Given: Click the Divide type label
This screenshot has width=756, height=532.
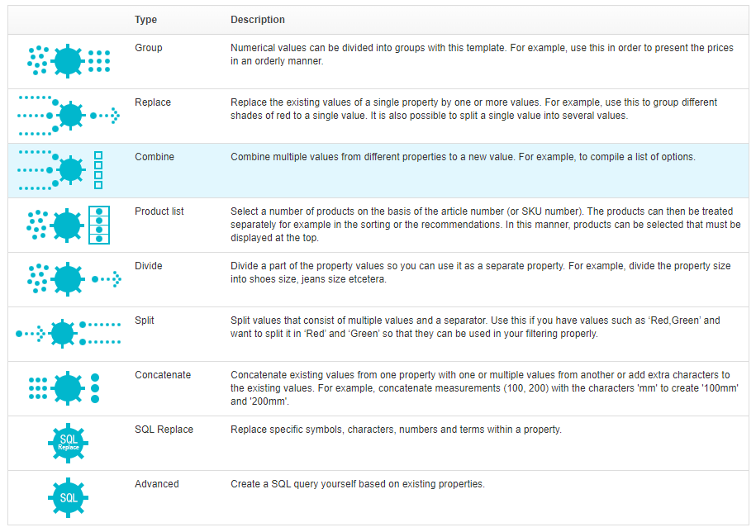Looking at the screenshot, I should coord(149,266).
